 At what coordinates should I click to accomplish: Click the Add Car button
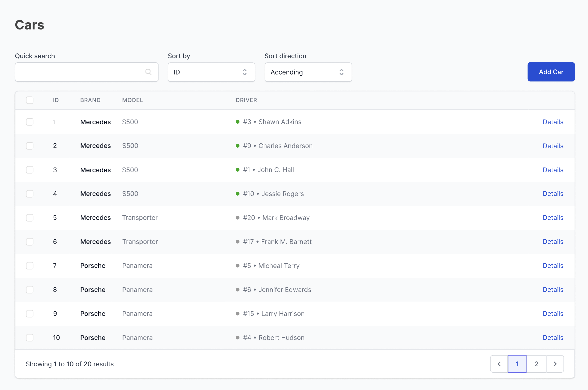(x=551, y=72)
